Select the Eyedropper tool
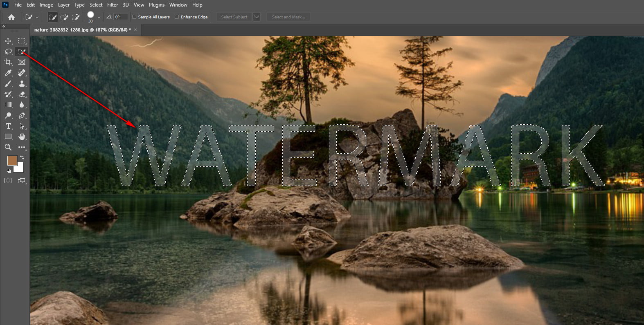Image resolution: width=644 pixels, height=325 pixels. [x=8, y=73]
